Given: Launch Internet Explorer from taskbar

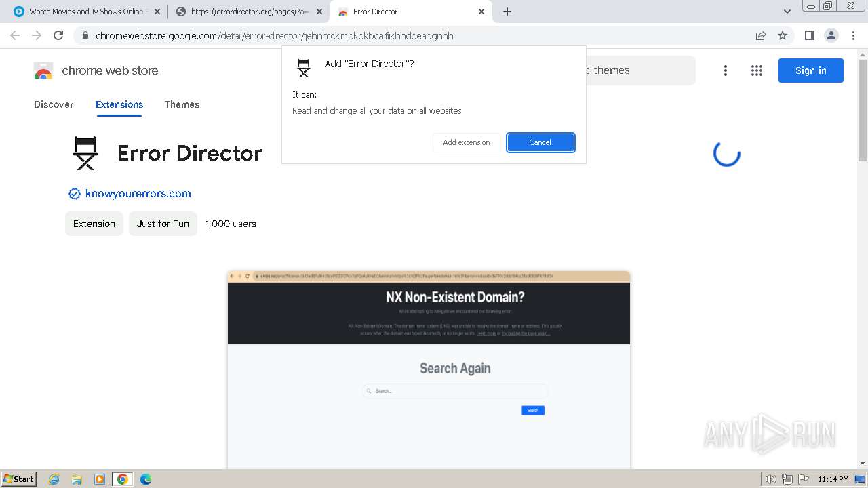Looking at the screenshot, I should coord(54,479).
